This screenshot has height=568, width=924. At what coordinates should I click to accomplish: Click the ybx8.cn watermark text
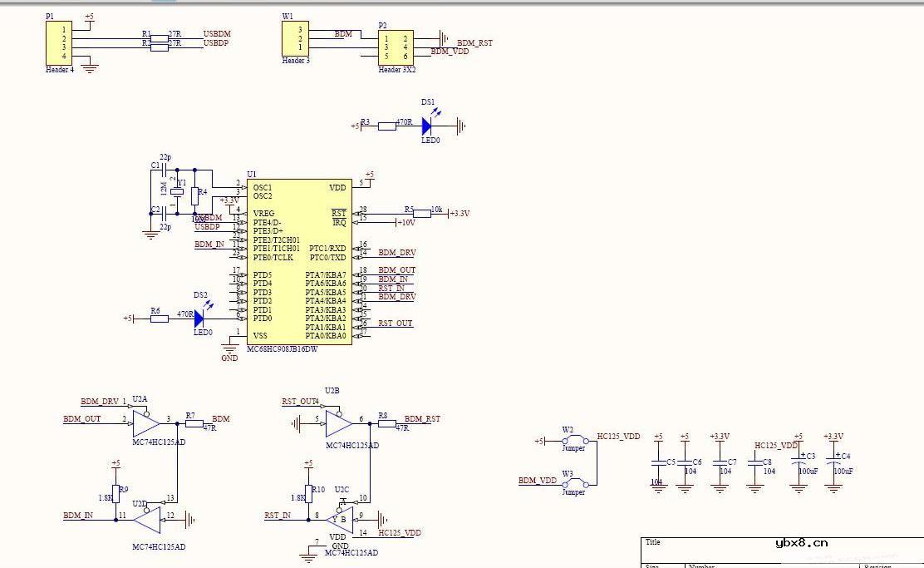click(801, 543)
